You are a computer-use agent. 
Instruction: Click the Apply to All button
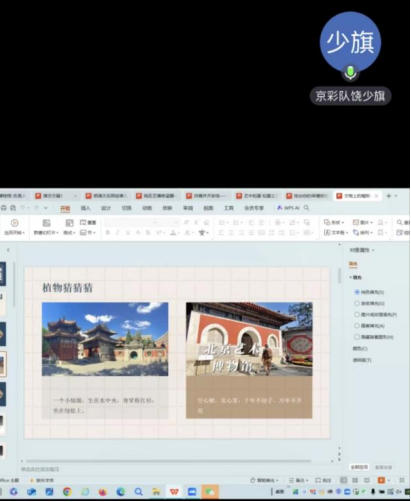[359, 467]
